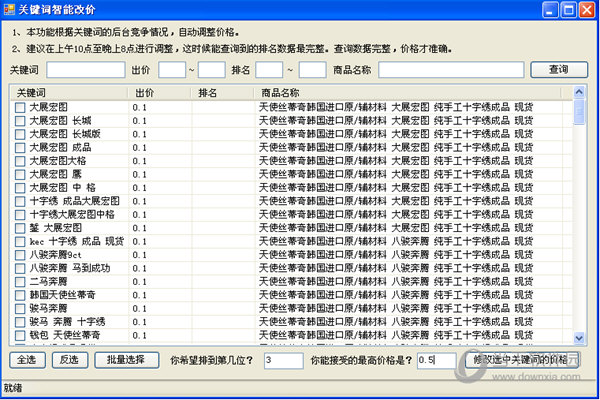Minimize the 关键词智能改价 window

(550, 10)
